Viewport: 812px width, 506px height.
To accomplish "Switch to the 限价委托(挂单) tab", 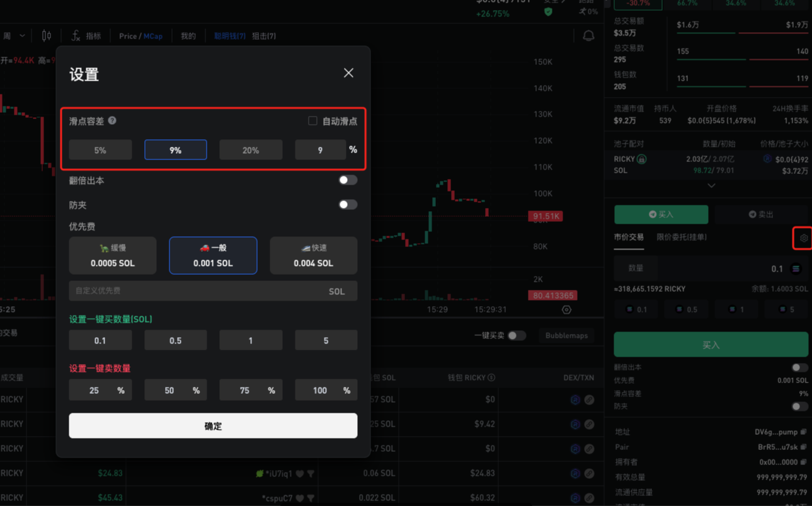I will (681, 238).
